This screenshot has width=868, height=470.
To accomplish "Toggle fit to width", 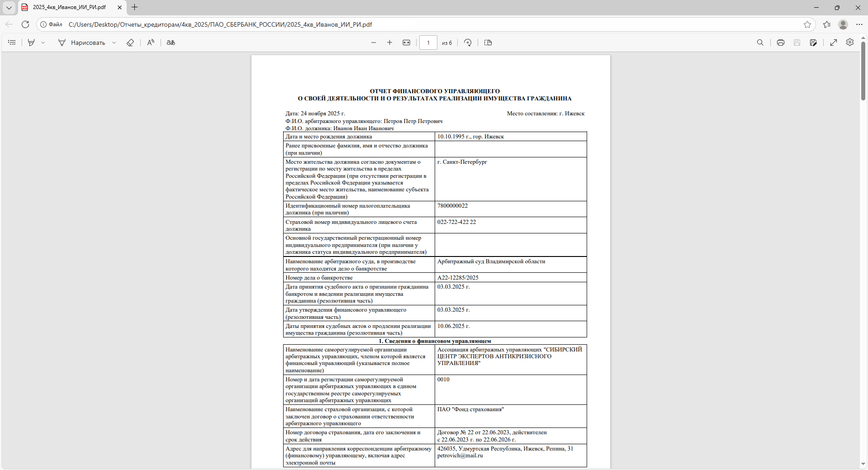I will tap(406, 43).
